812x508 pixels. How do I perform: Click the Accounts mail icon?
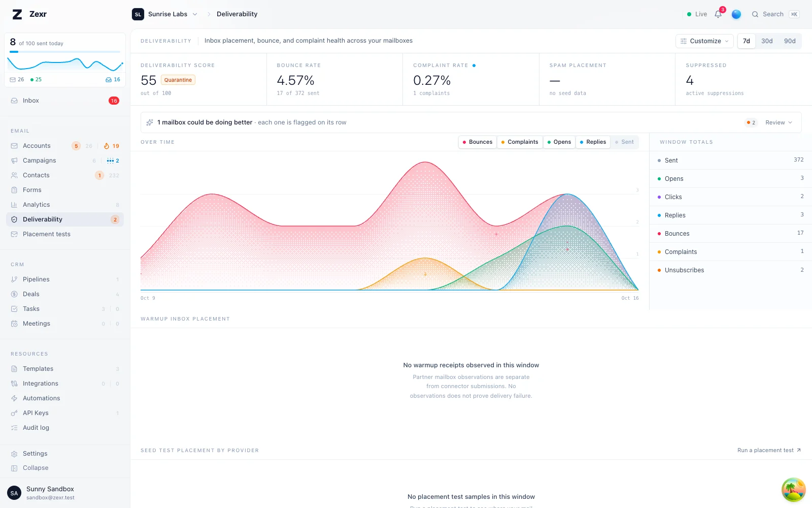click(x=14, y=146)
